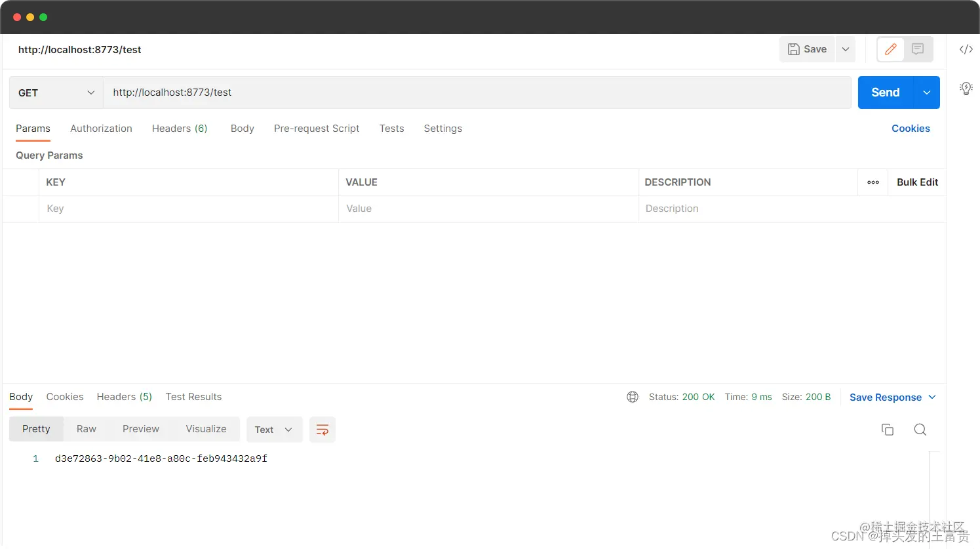Click the globe network icon

click(633, 397)
